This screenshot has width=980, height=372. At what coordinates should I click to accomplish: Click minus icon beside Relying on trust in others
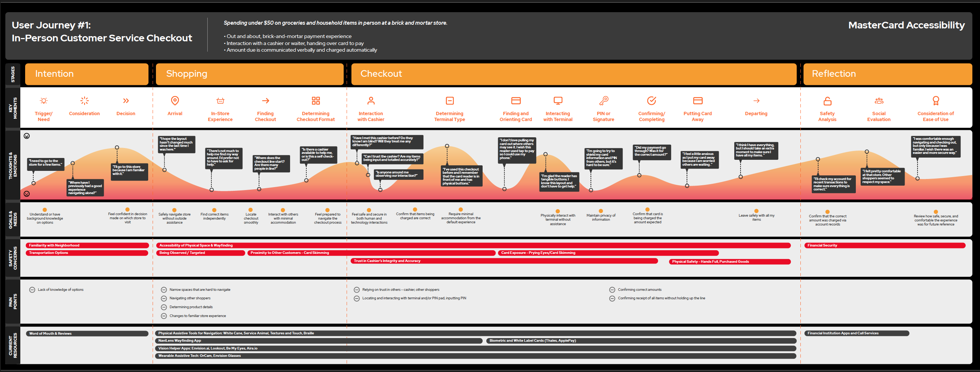click(x=357, y=290)
